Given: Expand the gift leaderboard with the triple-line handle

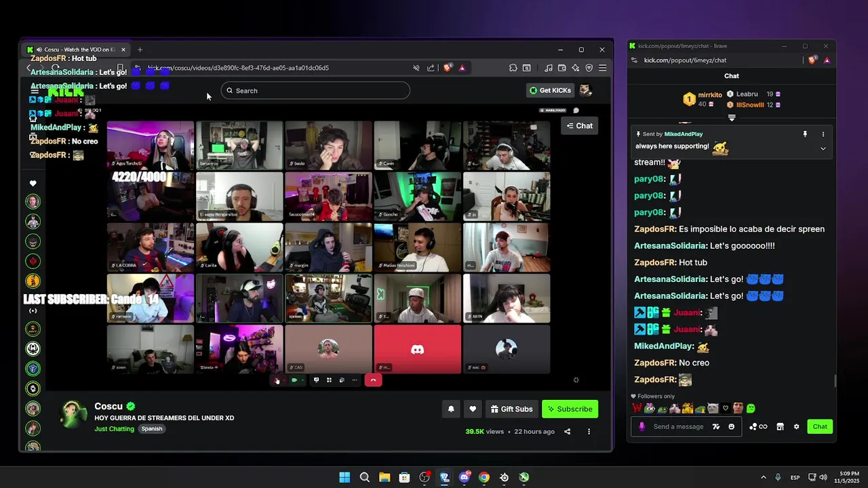Looking at the screenshot, I should click(731, 118).
